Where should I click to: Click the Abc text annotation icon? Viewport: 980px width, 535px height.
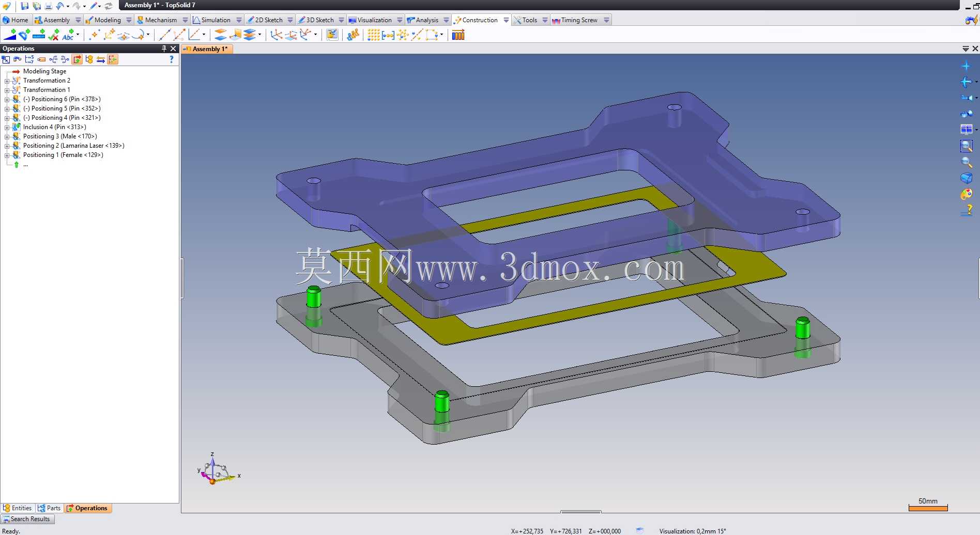68,35
